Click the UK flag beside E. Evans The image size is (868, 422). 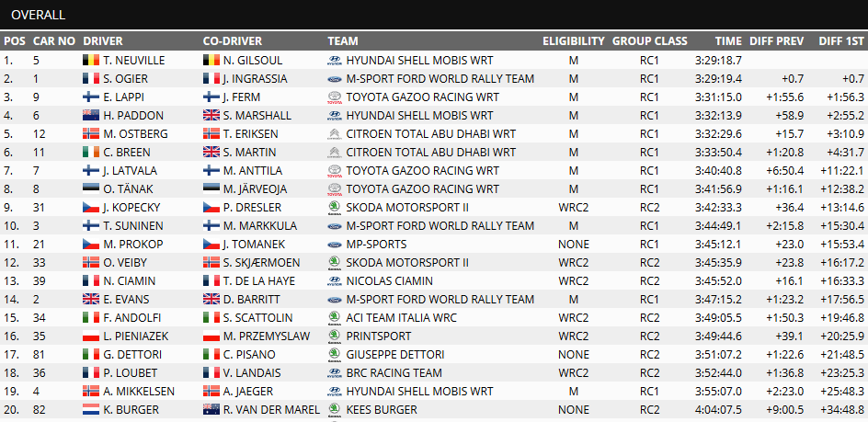point(91,300)
